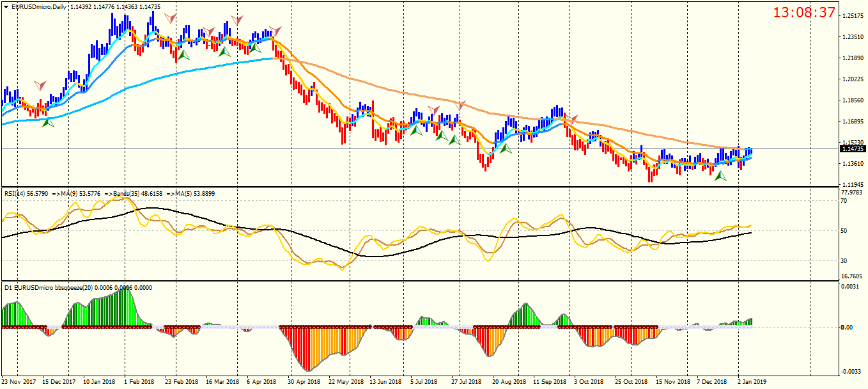Click the 1.21890 price axis label
The width and height of the screenshot is (868, 389).
click(854, 58)
